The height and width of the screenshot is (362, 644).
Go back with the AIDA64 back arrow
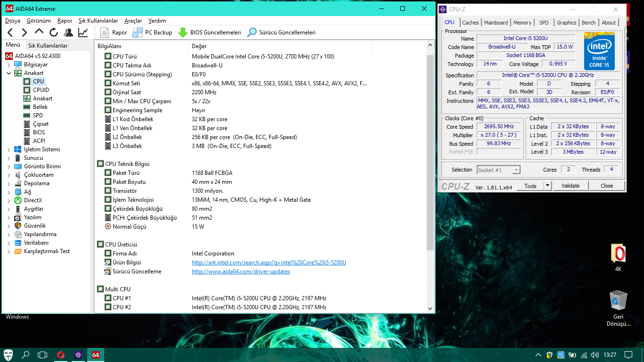pyautogui.click(x=10, y=33)
